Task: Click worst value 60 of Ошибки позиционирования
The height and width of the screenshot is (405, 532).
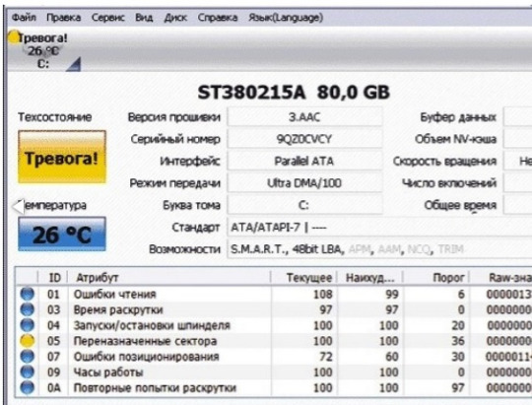Action: [391, 357]
